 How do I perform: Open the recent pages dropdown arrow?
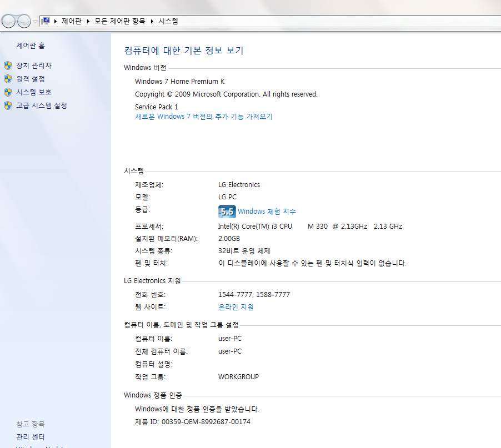click(x=35, y=22)
